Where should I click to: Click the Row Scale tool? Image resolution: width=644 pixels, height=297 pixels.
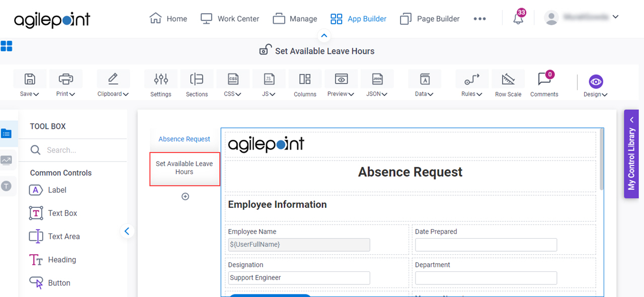tap(508, 79)
